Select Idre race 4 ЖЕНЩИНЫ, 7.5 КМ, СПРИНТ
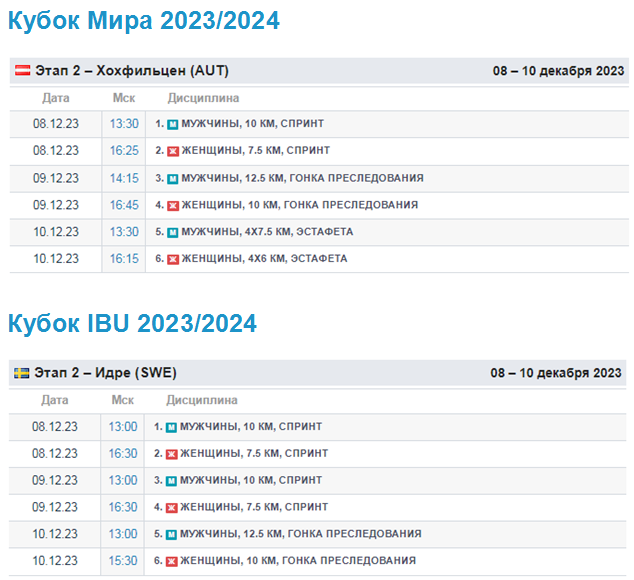The height and width of the screenshot is (580, 634). [x=254, y=507]
